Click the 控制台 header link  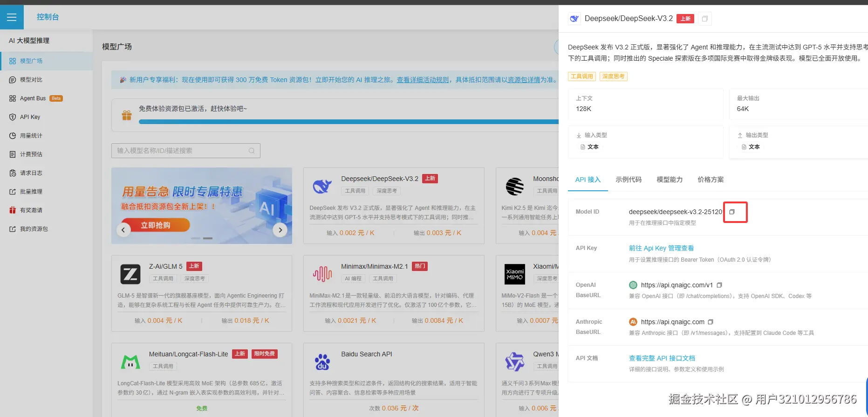48,17
